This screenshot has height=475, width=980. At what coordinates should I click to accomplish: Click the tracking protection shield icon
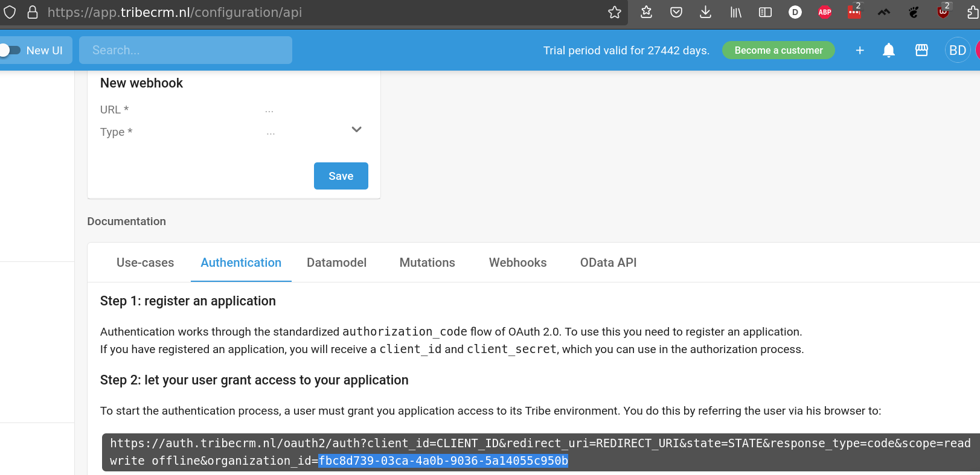tap(10, 12)
